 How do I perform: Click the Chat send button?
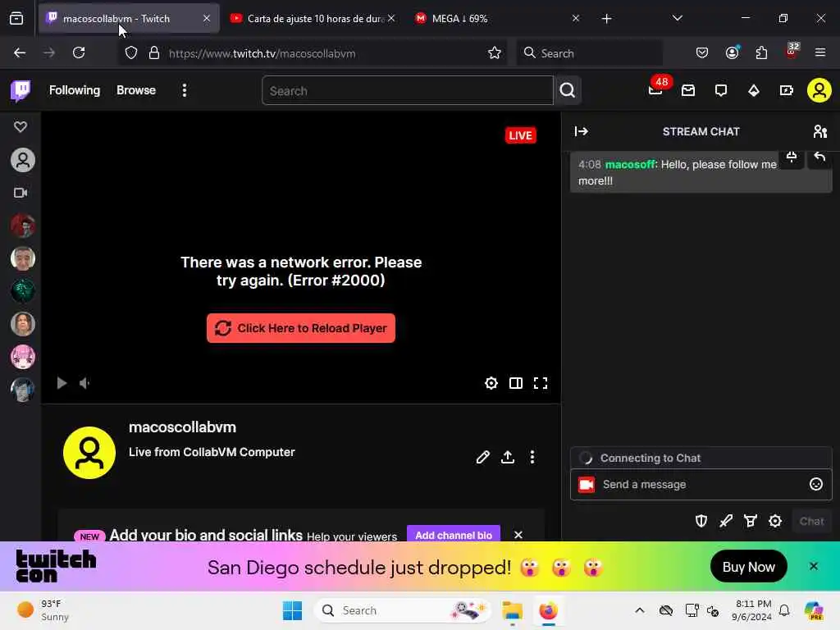tap(811, 521)
